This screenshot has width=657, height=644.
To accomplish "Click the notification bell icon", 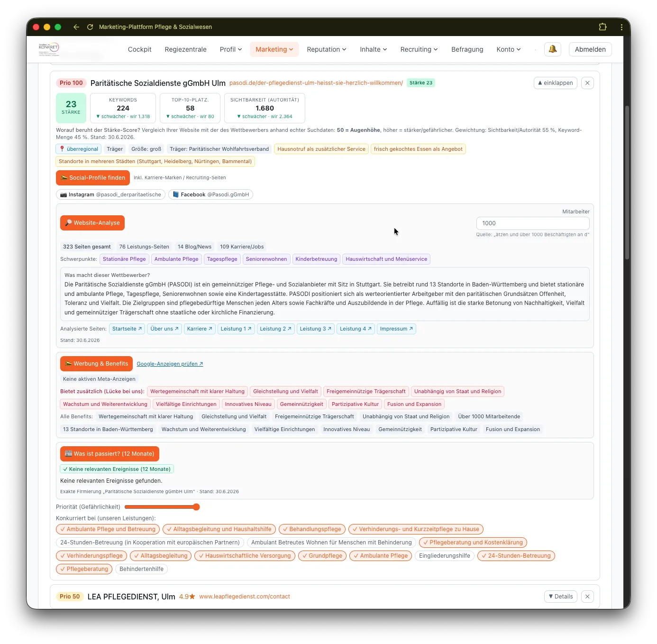I will (x=553, y=49).
